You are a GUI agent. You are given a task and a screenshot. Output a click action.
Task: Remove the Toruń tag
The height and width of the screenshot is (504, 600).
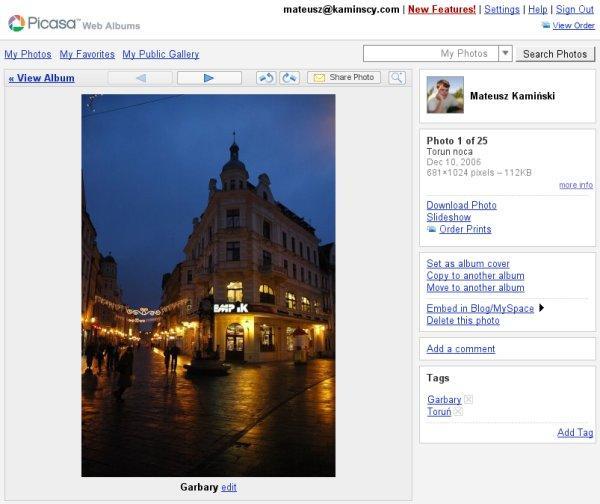click(x=459, y=412)
